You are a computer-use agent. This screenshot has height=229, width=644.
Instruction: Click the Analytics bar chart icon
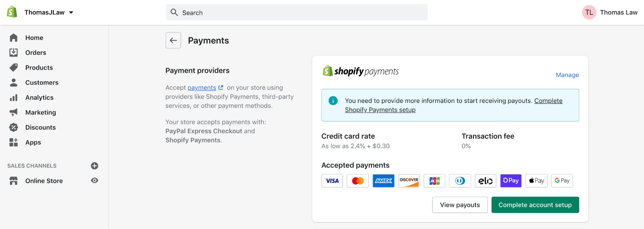(14, 97)
